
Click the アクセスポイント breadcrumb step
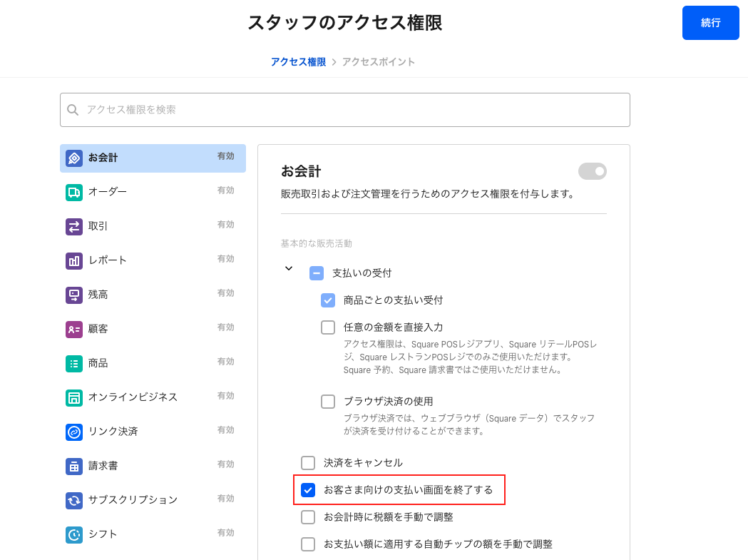click(x=379, y=62)
